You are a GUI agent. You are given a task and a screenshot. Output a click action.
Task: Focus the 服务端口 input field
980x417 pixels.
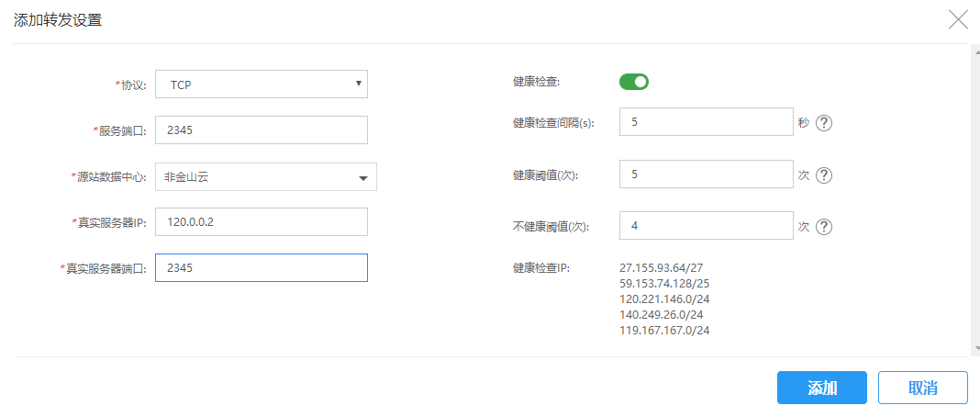click(x=262, y=130)
